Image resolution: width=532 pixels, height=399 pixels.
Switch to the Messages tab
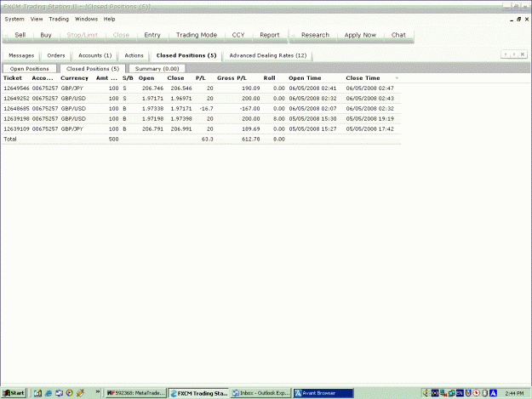21,55
